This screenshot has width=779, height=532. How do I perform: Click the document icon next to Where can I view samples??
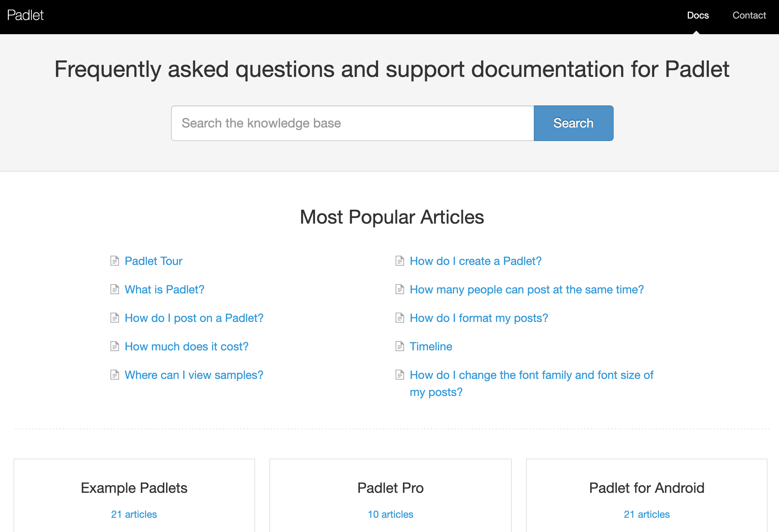(114, 375)
